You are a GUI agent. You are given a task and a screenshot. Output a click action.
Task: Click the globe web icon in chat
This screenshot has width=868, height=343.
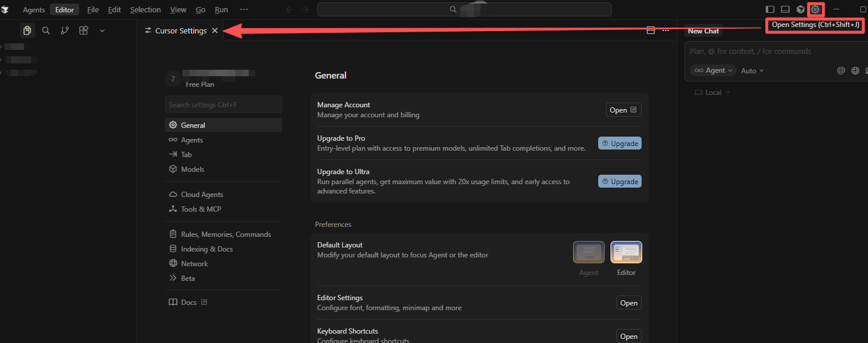click(856, 70)
